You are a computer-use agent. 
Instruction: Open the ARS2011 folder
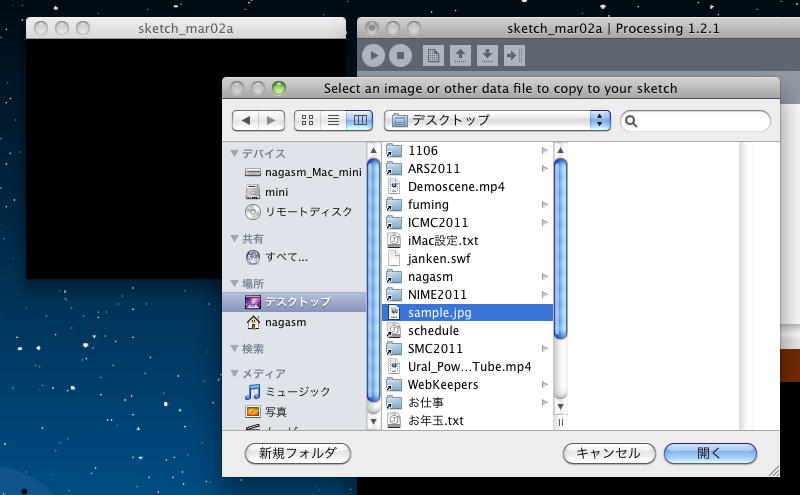[x=467, y=168]
